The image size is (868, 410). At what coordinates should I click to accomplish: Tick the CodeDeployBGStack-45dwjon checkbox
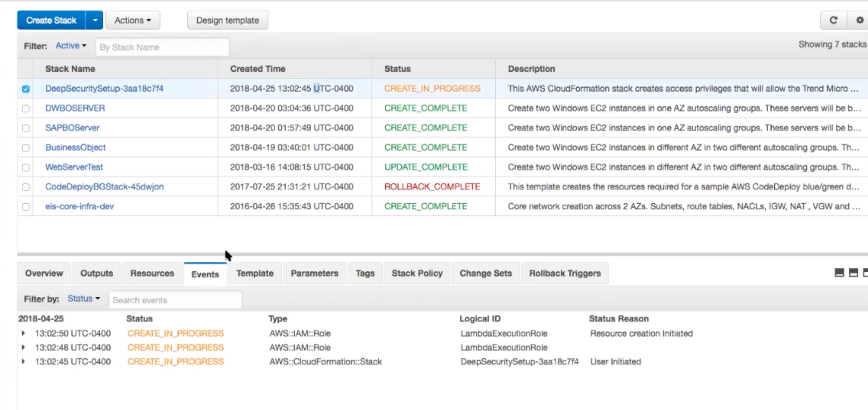pos(26,187)
